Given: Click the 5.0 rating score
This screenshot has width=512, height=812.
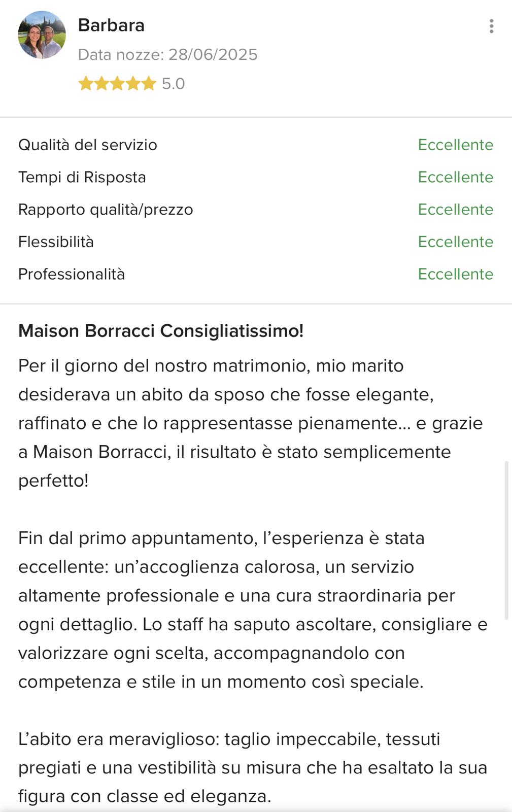Looking at the screenshot, I should [x=173, y=83].
